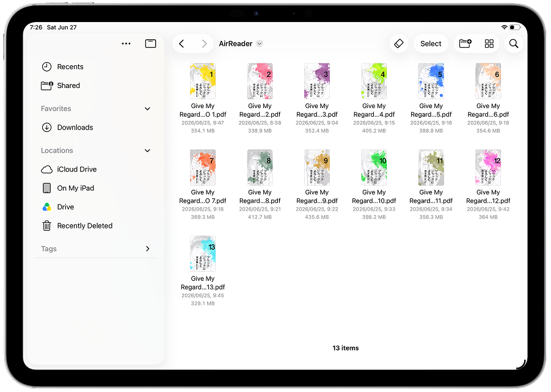This screenshot has width=551, height=392.
Task: Tap the 7:26 clock in status bar
Action: [36, 27]
